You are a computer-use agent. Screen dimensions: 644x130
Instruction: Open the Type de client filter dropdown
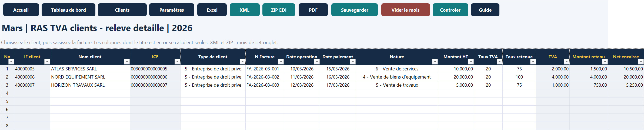click(x=242, y=62)
